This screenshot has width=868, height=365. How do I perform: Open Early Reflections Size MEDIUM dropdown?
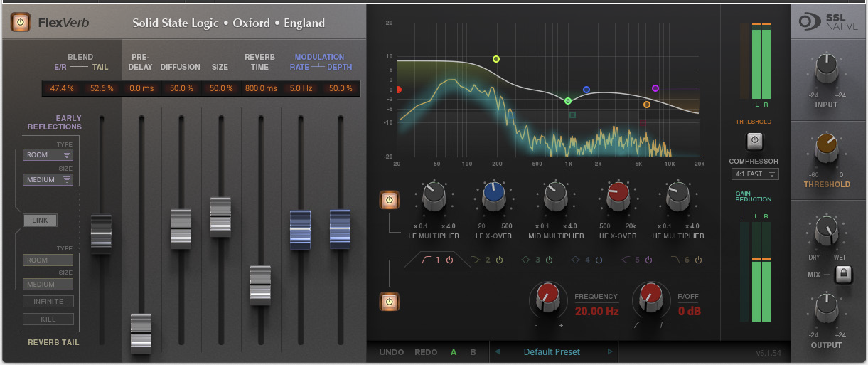48,179
